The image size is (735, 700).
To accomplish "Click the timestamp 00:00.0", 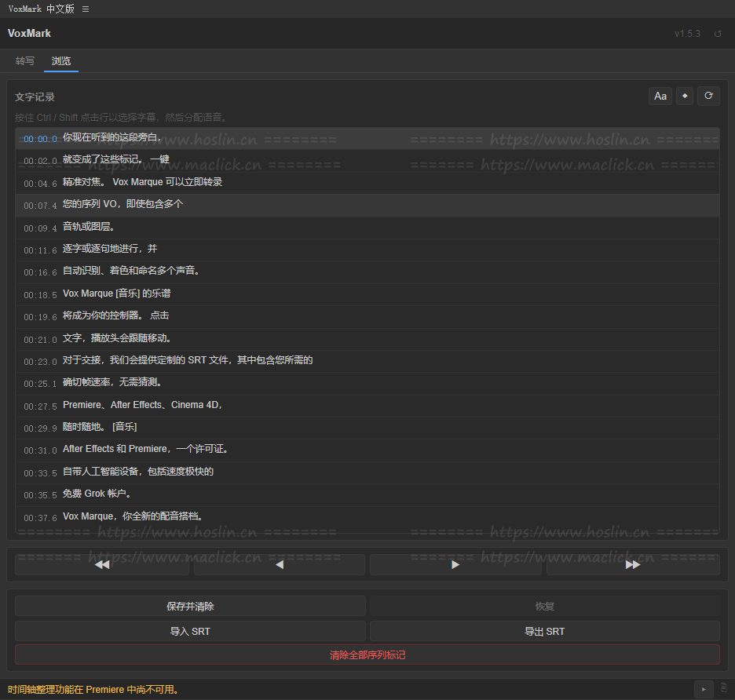I will click(40, 139).
